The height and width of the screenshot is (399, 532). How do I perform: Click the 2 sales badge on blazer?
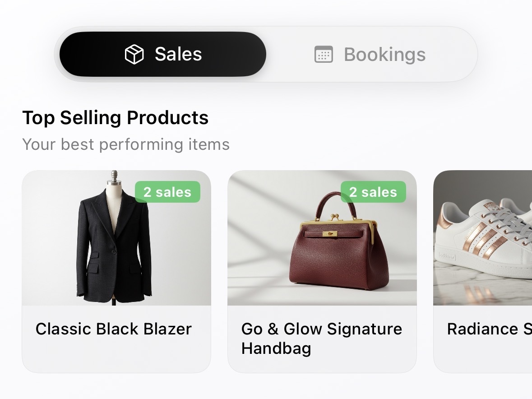(x=167, y=192)
